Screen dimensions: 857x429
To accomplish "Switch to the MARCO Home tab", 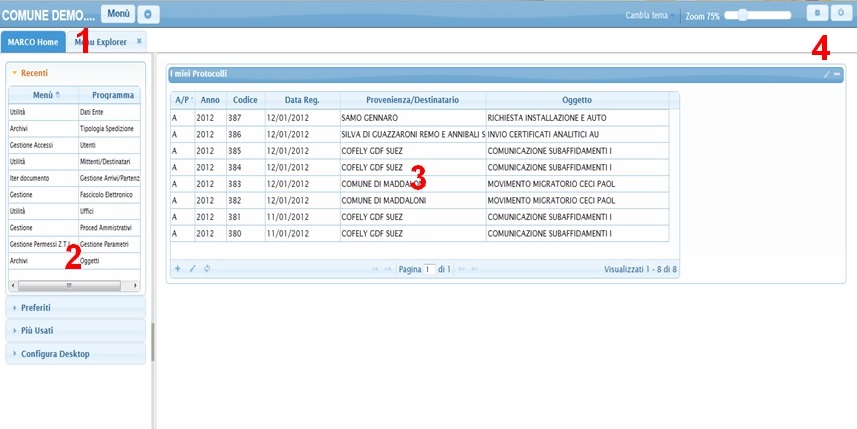I will [x=33, y=42].
